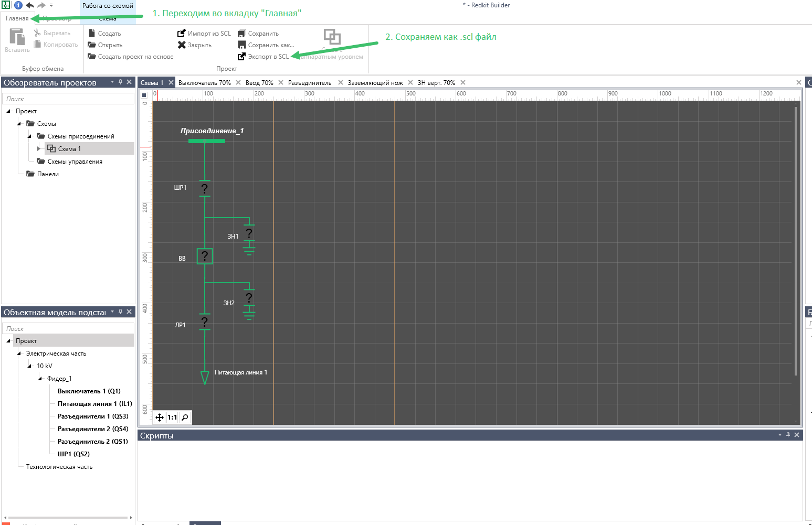This screenshot has height=525, width=812.
Task: Close the Заземляющий нож tab
Action: [410, 83]
